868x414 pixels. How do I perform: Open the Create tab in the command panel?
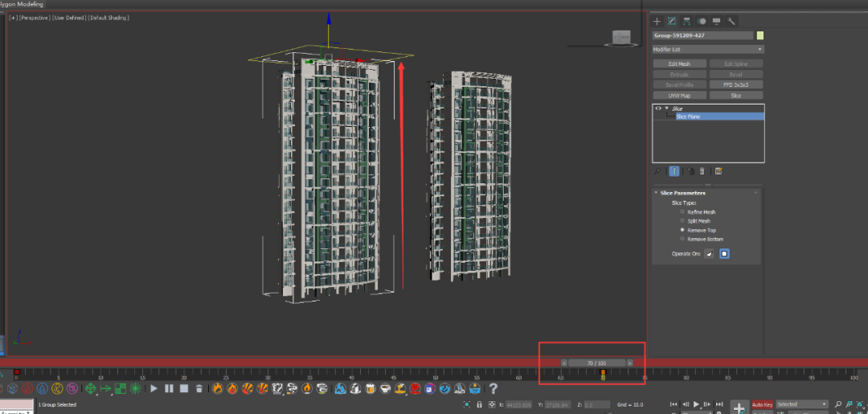[657, 22]
